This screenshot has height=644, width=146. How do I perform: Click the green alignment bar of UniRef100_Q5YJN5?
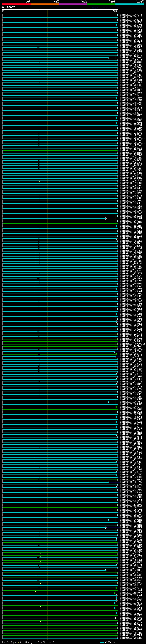pyautogui.click(x=60, y=151)
